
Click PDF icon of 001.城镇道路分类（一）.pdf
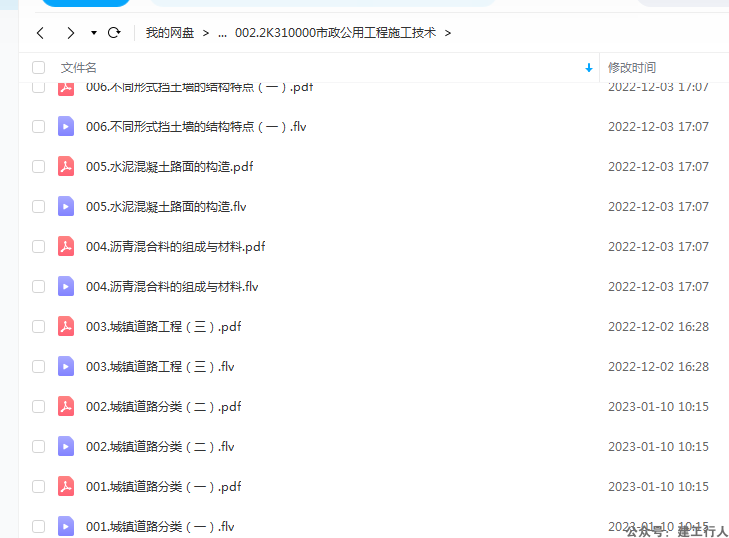pos(66,486)
